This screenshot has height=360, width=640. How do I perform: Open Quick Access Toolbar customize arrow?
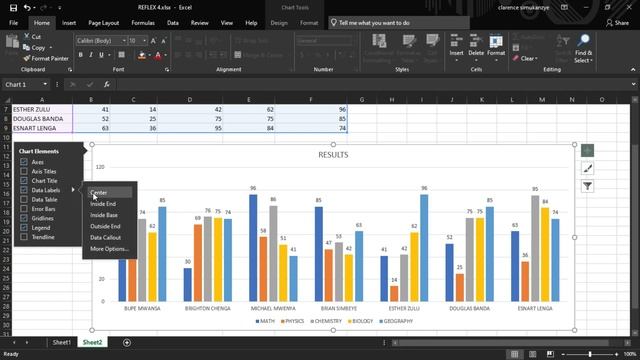(x=60, y=8)
